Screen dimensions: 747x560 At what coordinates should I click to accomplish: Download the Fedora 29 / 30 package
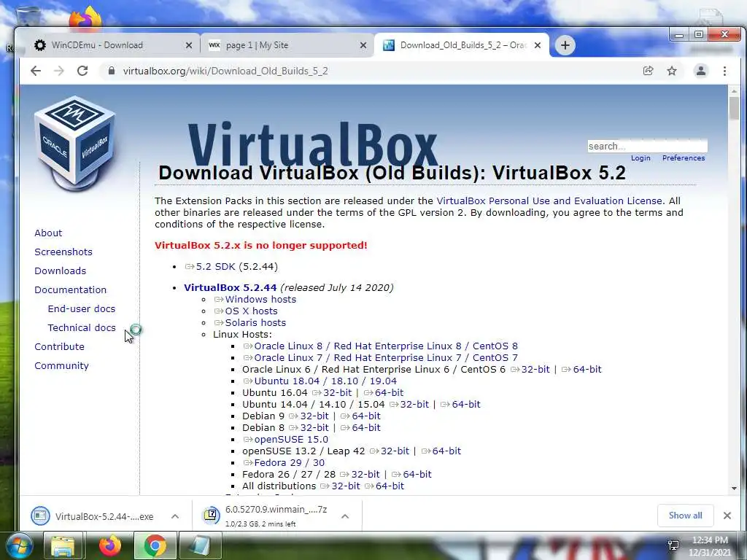pyautogui.click(x=289, y=463)
